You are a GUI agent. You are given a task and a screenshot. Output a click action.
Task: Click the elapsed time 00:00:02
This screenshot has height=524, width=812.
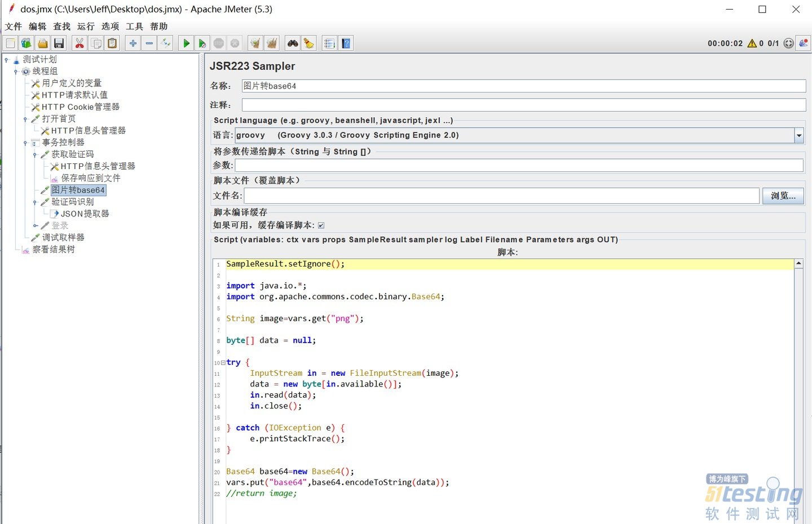tap(725, 43)
